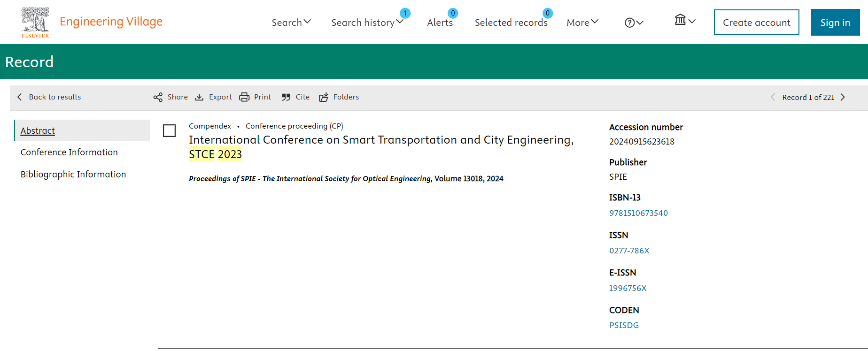Click the 'Compendex' database label
The image size is (868, 351).
tap(209, 126)
